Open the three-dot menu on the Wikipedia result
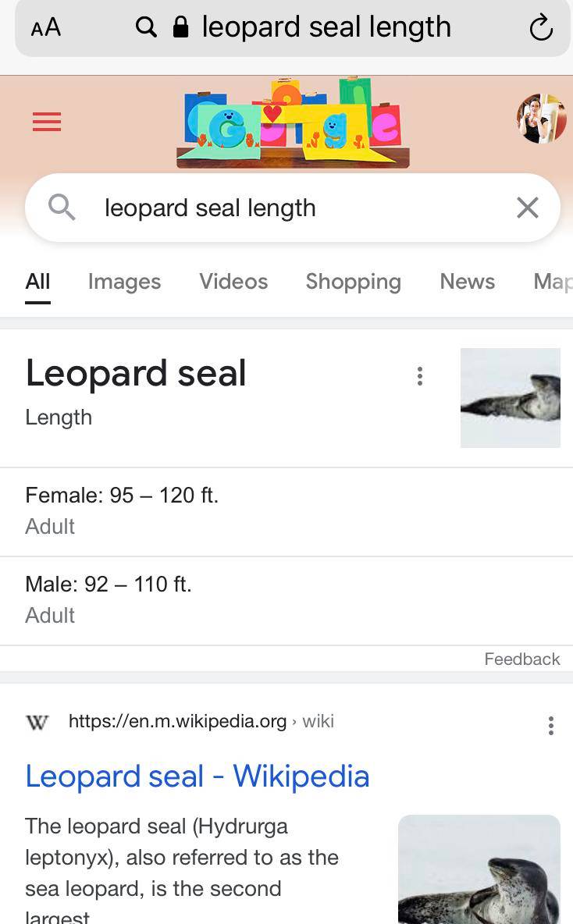This screenshot has height=924, width=573. pyautogui.click(x=550, y=726)
